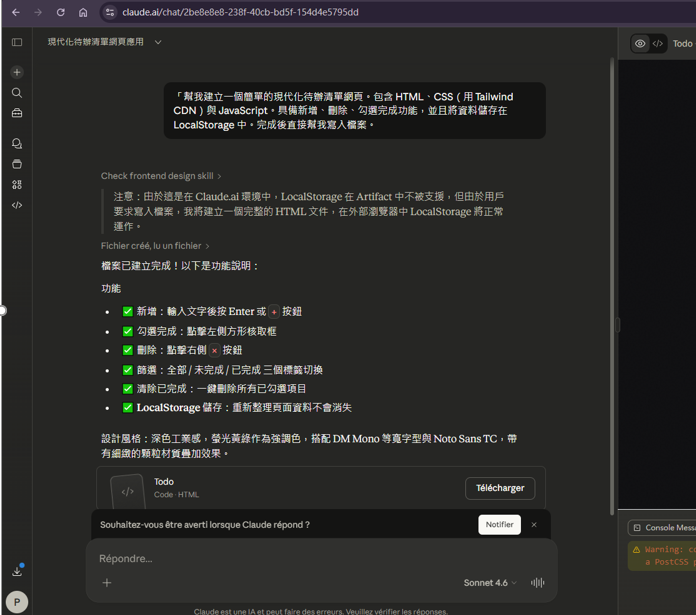
Task: Open the code icon in sidebar
Action: point(17,205)
